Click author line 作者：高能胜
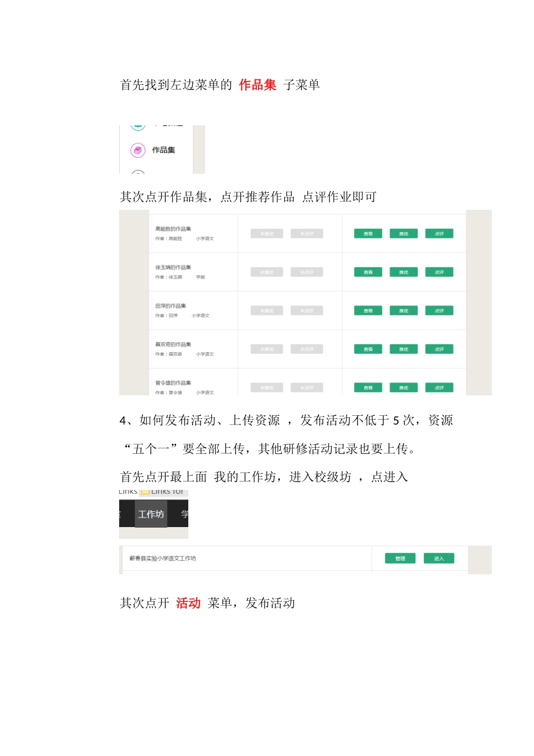Image resolution: width=534 pixels, height=756 pixels. (x=169, y=238)
